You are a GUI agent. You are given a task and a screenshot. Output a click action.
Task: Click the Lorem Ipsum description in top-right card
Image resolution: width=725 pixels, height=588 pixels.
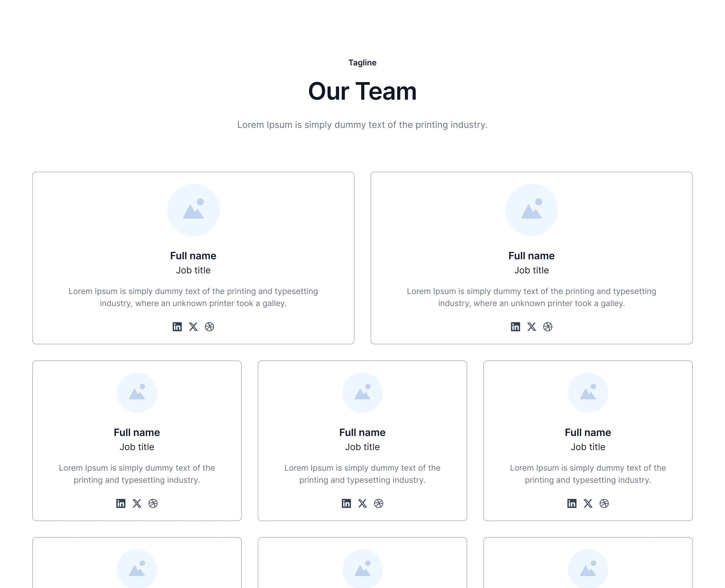coord(532,297)
